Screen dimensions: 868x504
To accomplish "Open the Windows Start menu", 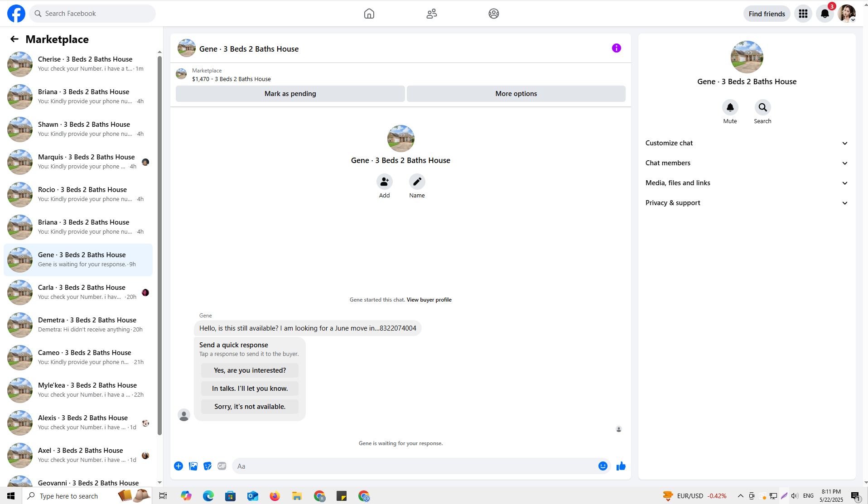I will tap(11, 496).
